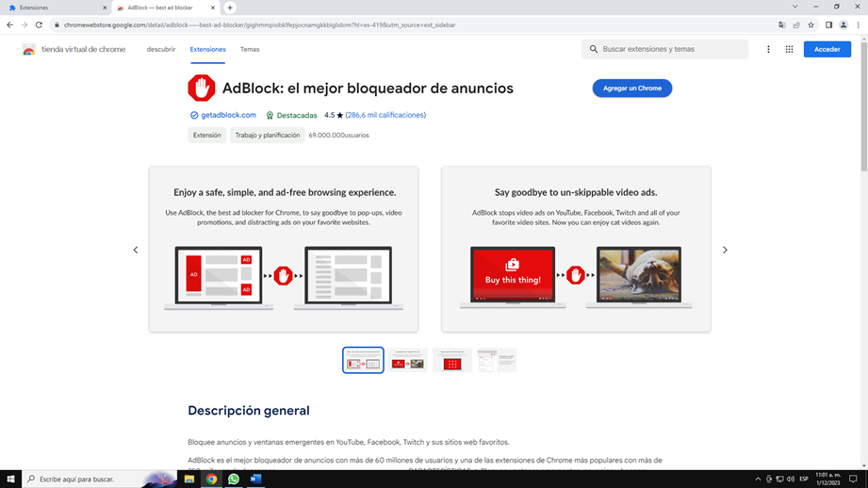Screen dimensions: 868x488
Task: Click the Destacadas badge
Action: pyautogui.click(x=291, y=115)
